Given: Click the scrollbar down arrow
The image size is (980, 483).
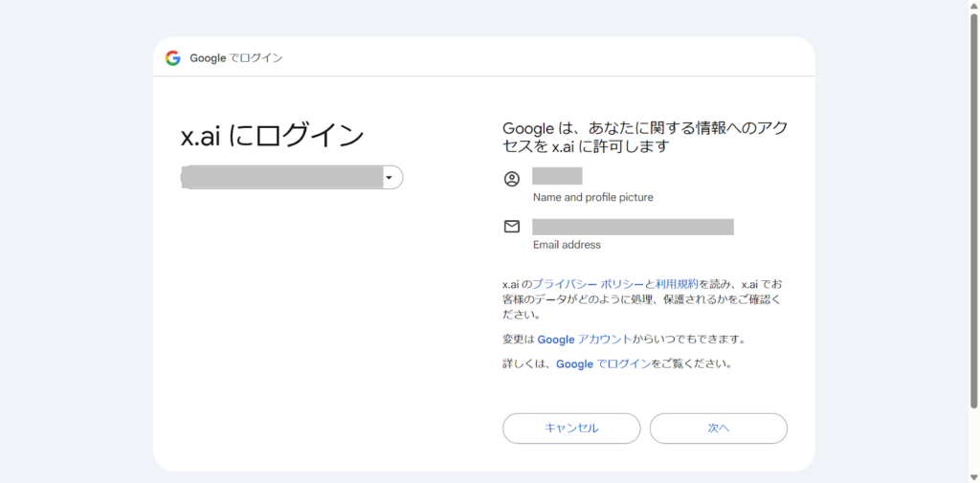Looking at the screenshot, I should (973, 478).
